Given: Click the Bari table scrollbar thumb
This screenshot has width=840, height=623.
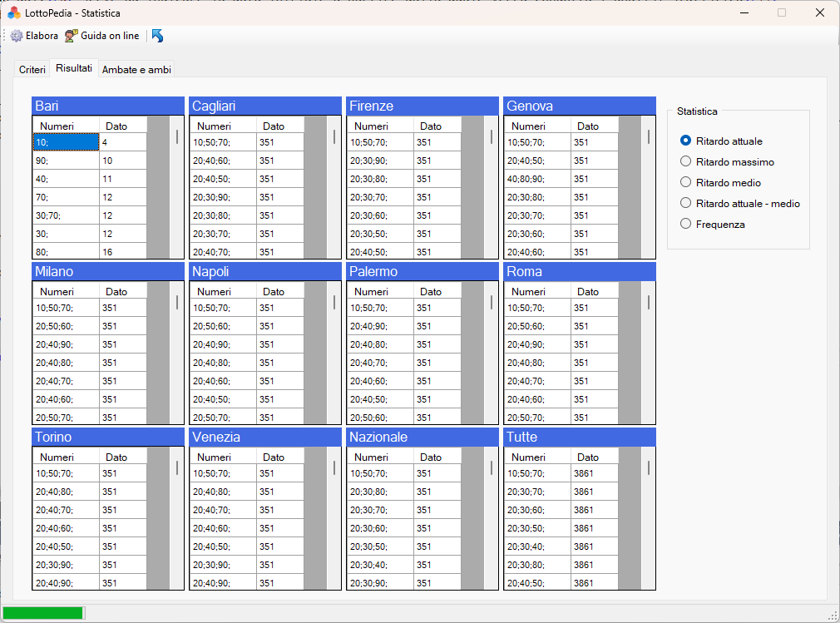Looking at the screenshot, I should click(x=177, y=136).
